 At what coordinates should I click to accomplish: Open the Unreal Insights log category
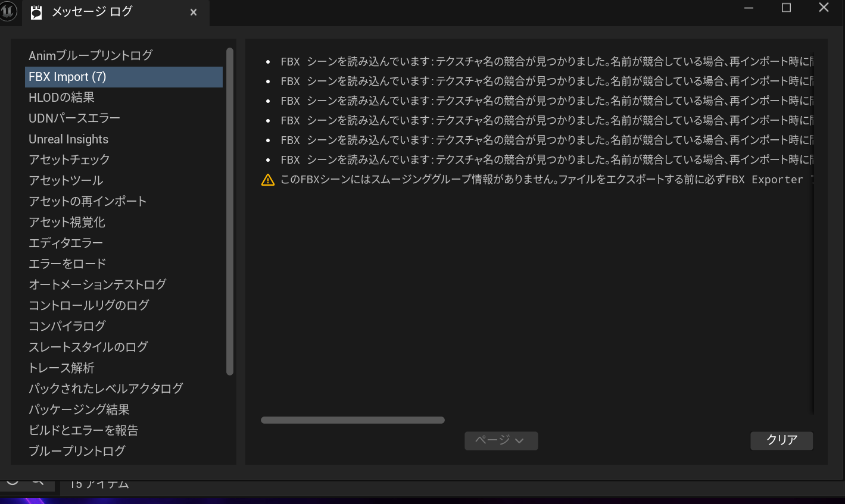pos(124,139)
